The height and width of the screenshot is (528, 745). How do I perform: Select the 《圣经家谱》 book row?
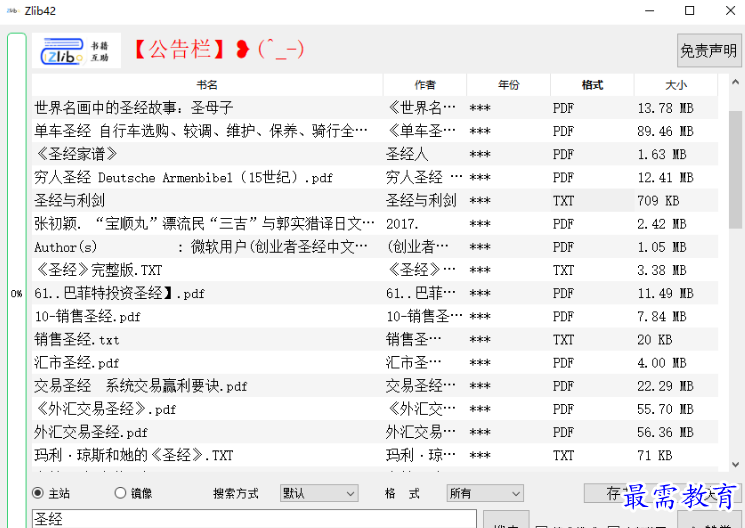375,154
